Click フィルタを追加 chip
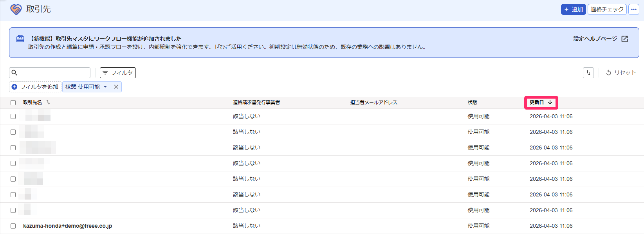The image size is (644, 234). (x=35, y=87)
